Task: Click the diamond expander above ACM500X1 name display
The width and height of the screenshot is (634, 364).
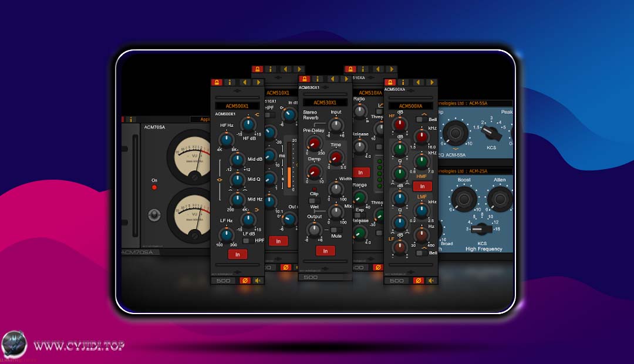Action: tap(237, 90)
